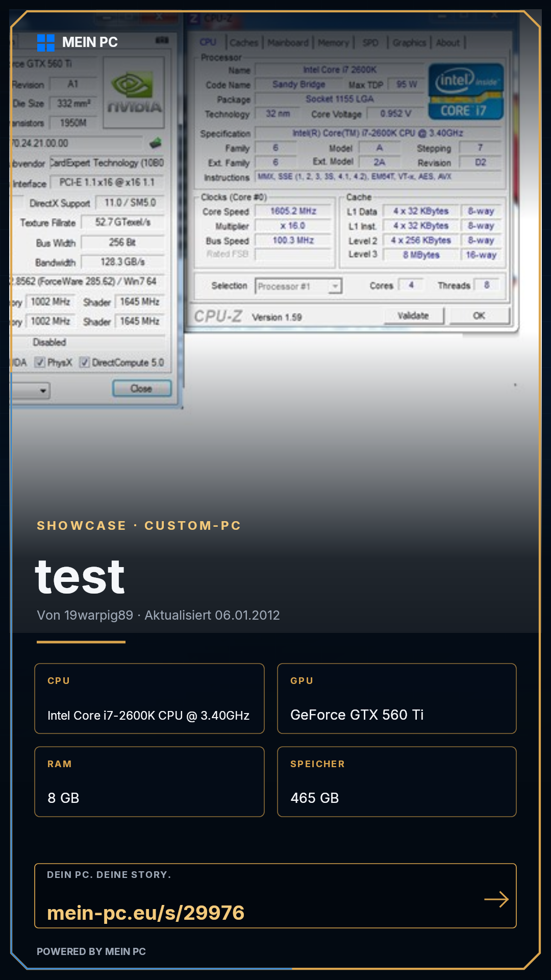The height and width of the screenshot is (980, 551).
Task: Select the Graphics tab in CPU-Z
Action: pyautogui.click(x=409, y=43)
